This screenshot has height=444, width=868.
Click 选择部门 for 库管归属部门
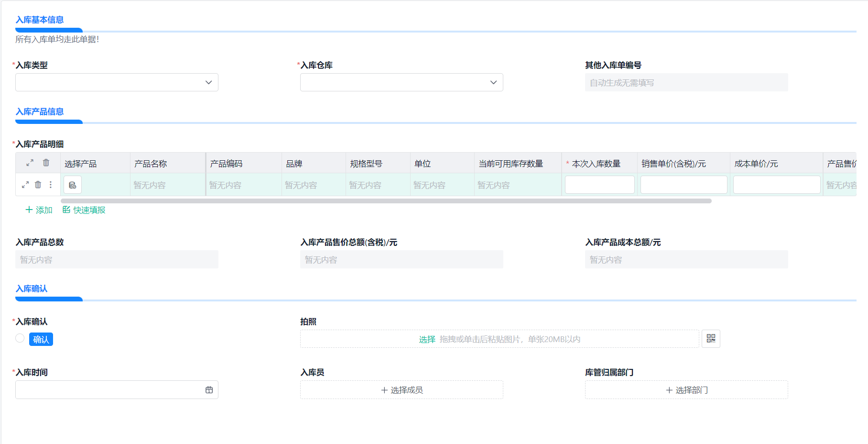686,390
